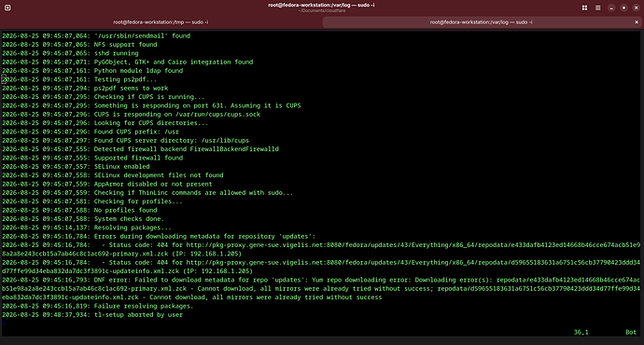Click 'Supported firewall found' line

[x=92, y=158]
